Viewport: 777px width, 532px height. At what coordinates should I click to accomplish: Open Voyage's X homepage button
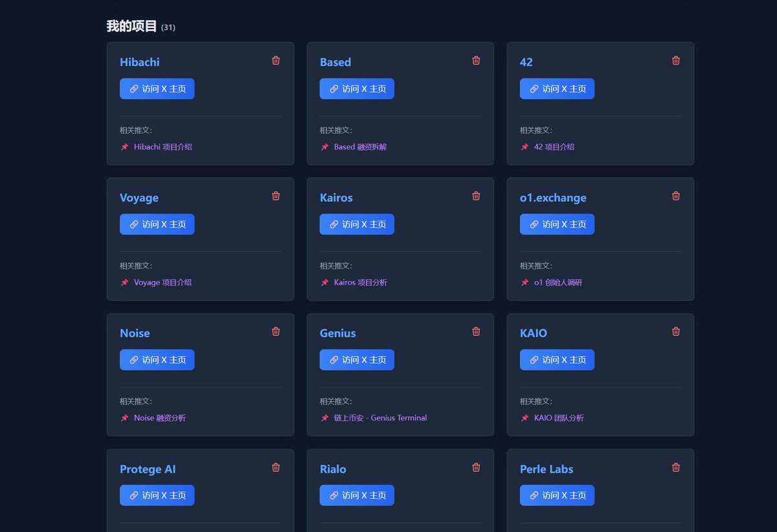click(x=157, y=224)
